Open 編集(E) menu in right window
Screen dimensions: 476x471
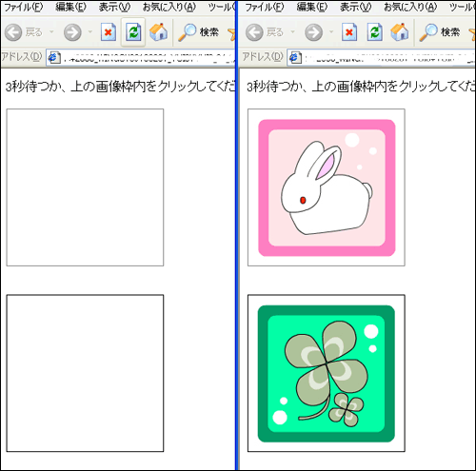pos(311,7)
